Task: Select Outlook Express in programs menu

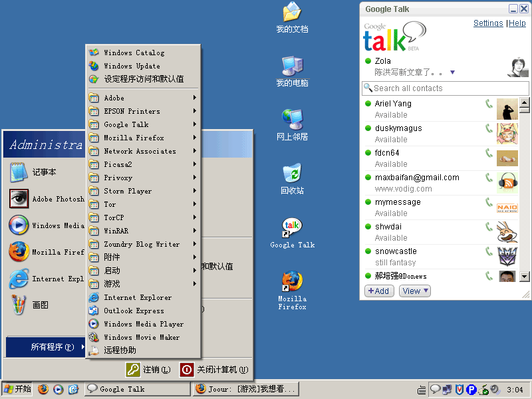Action: pyautogui.click(x=142, y=311)
